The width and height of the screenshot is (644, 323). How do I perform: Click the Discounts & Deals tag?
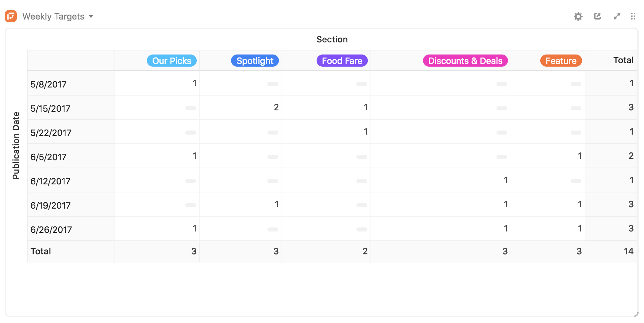[465, 61]
